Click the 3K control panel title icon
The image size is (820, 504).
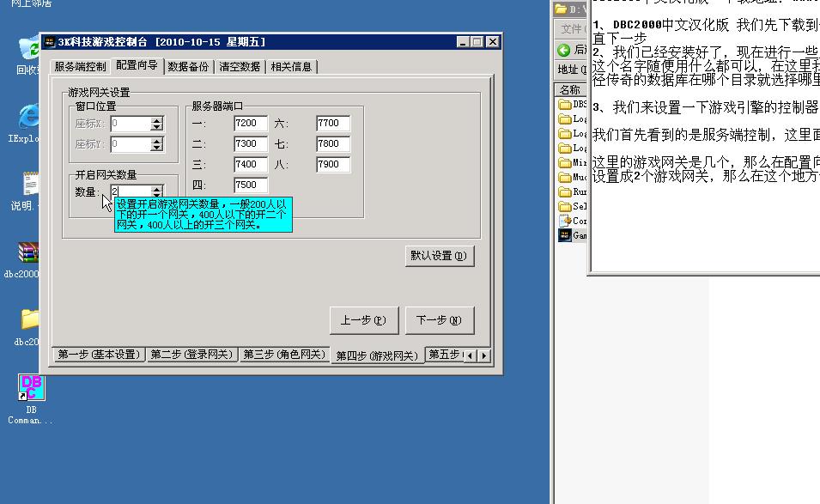click(x=50, y=42)
